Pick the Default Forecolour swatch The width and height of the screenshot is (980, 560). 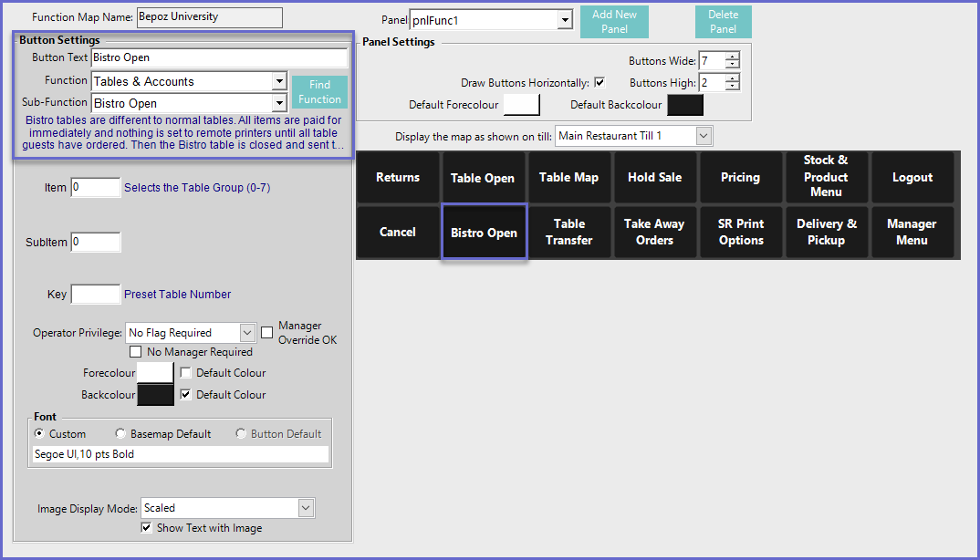pyautogui.click(x=521, y=104)
